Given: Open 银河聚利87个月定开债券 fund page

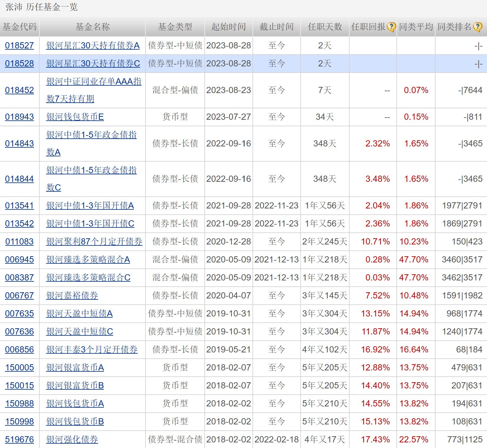Looking at the screenshot, I should coord(94,242).
